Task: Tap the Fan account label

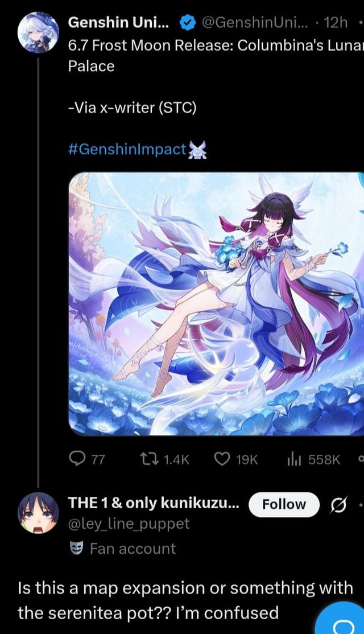Action: pos(133,549)
